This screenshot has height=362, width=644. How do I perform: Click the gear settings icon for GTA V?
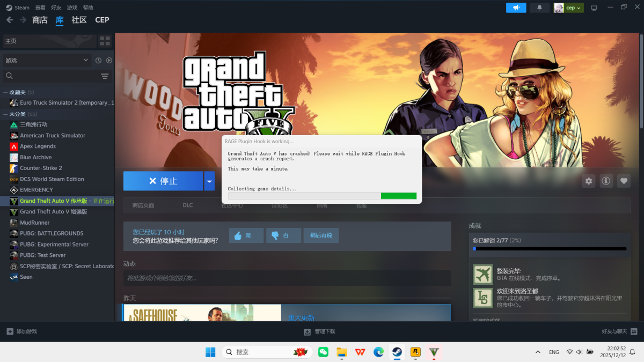[x=589, y=181]
